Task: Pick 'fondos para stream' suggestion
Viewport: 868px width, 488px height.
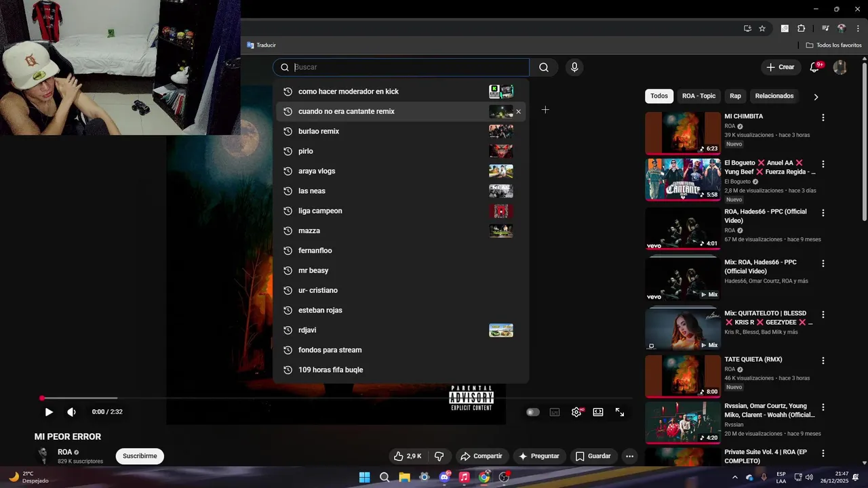Action: pos(401,350)
